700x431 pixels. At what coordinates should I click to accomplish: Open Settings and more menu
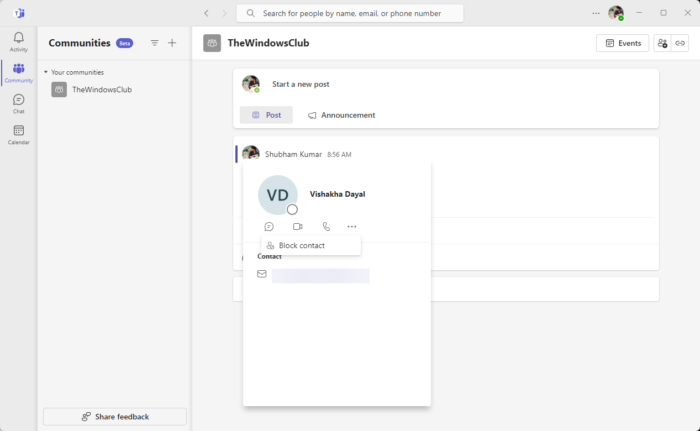pos(597,13)
